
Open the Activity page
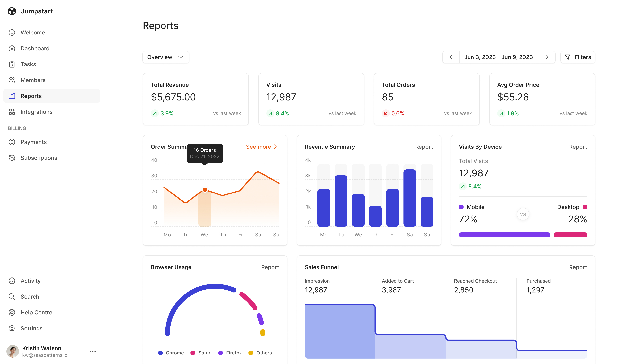[52, 281]
